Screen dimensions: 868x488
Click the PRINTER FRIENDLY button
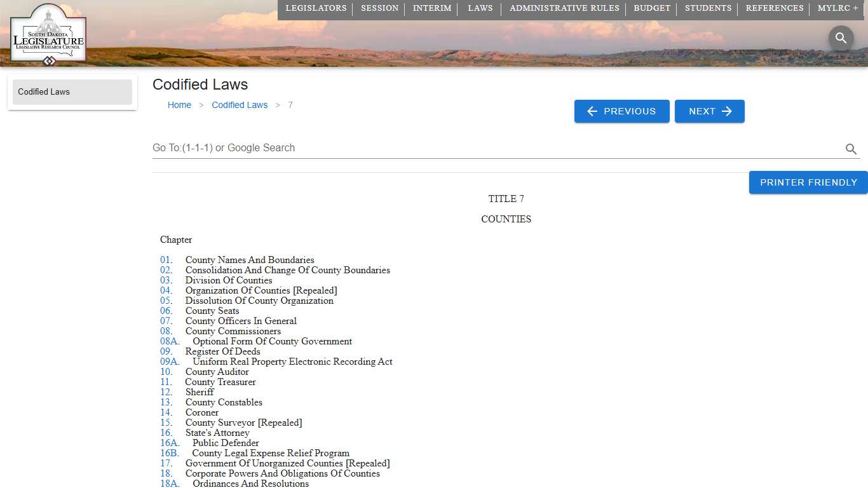coord(808,182)
